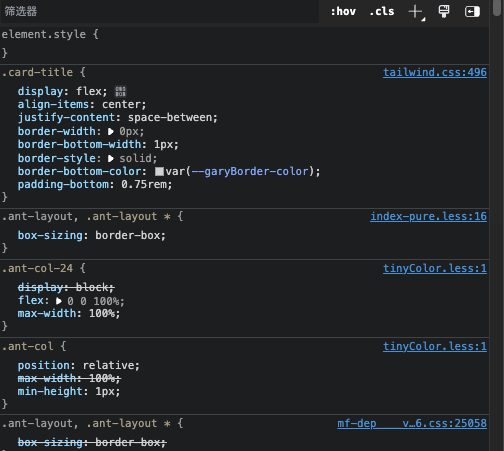Edit the display property name in .card-title

pos(41,91)
